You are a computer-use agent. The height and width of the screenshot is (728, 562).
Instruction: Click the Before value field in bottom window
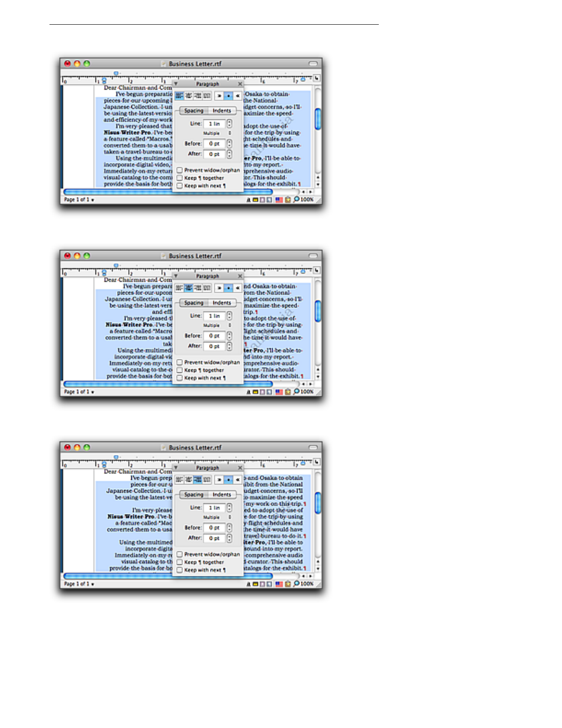click(215, 528)
